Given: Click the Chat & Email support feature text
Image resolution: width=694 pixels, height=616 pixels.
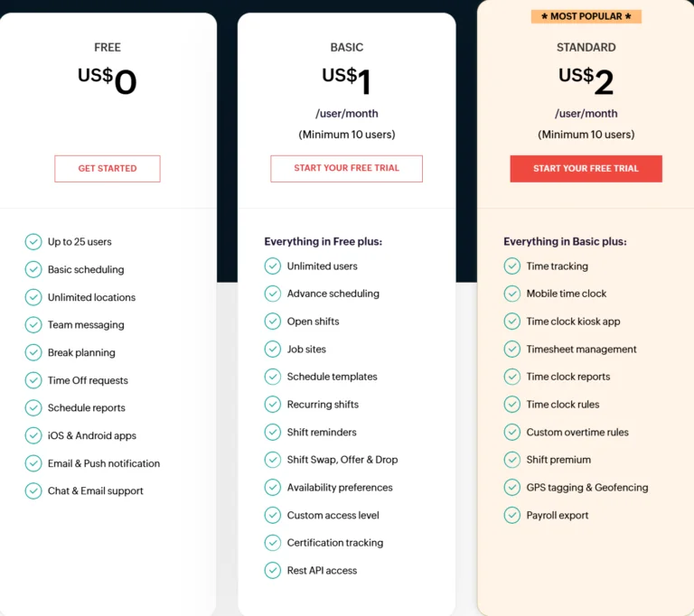Looking at the screenshot, I should click(96, 491).
